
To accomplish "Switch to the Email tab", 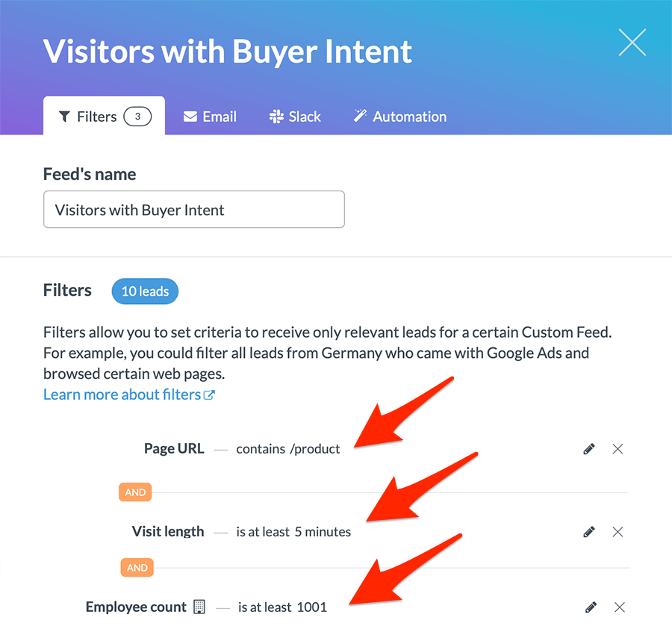I will pos(210,117).
